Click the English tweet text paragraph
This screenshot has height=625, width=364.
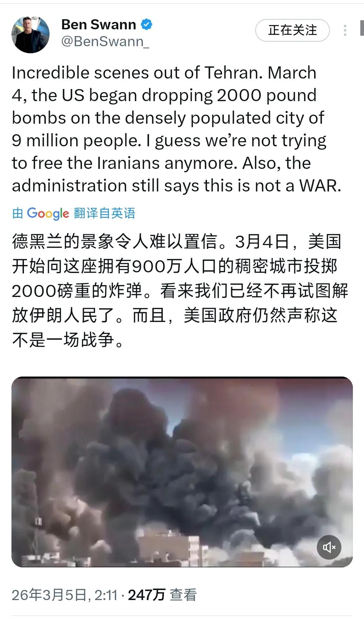click(177, 129)
